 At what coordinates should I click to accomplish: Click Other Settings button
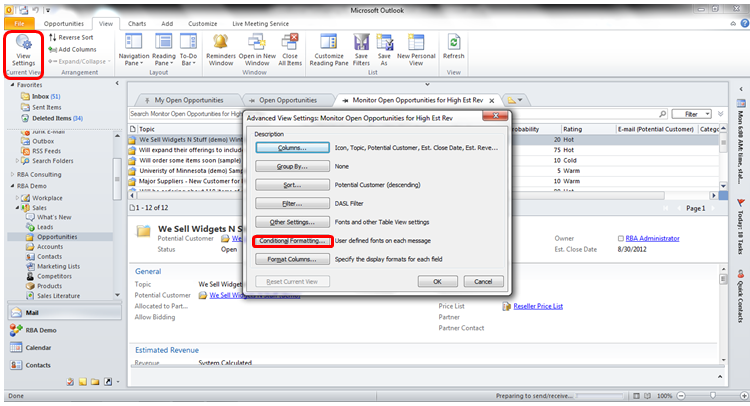click(x=292, y=222)
